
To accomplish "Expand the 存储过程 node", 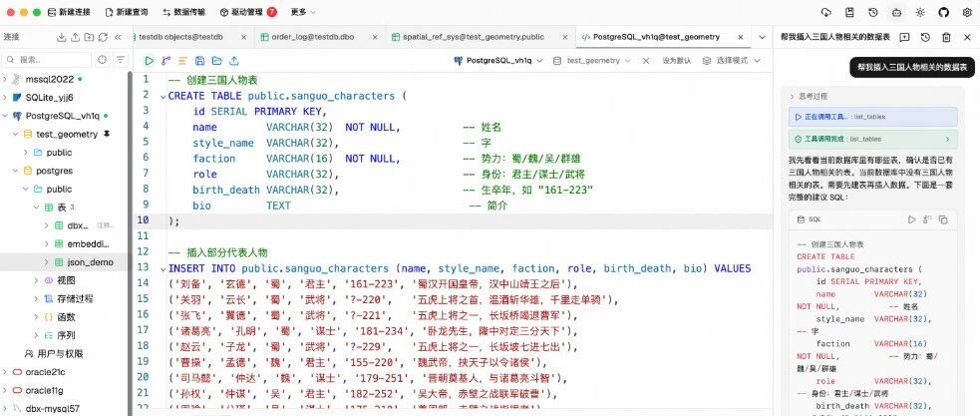I will [36, 298].
